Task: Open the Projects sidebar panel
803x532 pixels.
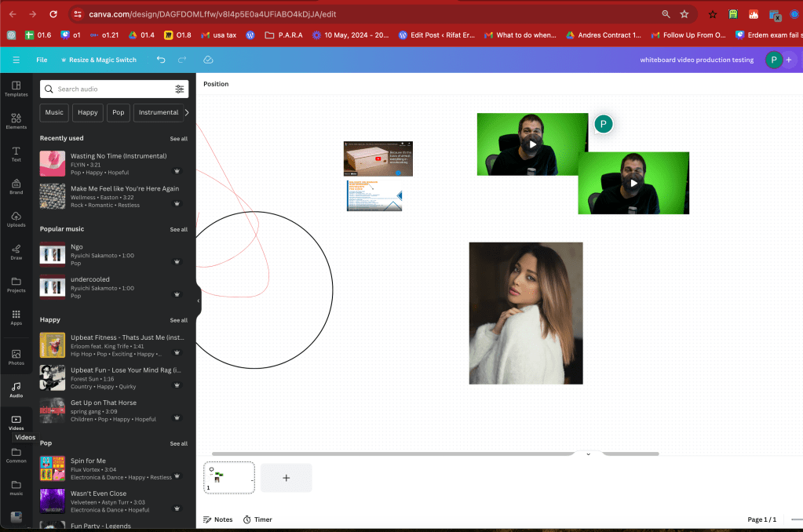Action: (x=16, y=285)
